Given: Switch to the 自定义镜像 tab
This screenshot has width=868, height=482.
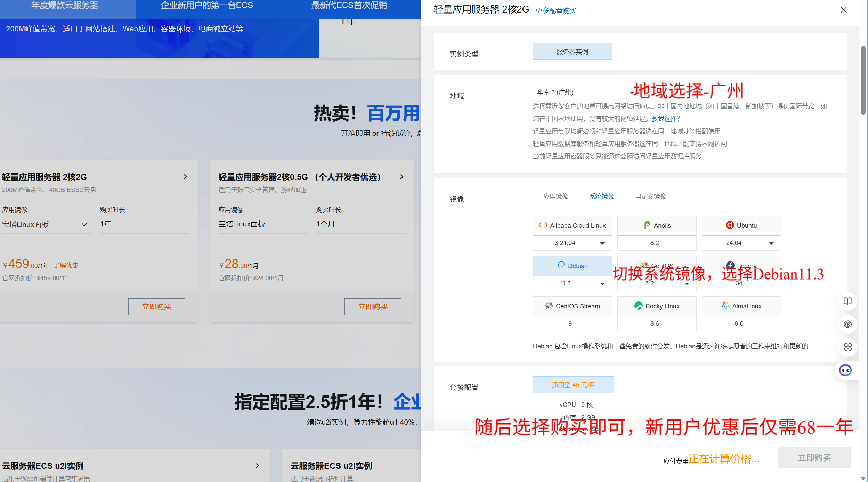Looking at the screenshot, I should [x=650, y=197].
